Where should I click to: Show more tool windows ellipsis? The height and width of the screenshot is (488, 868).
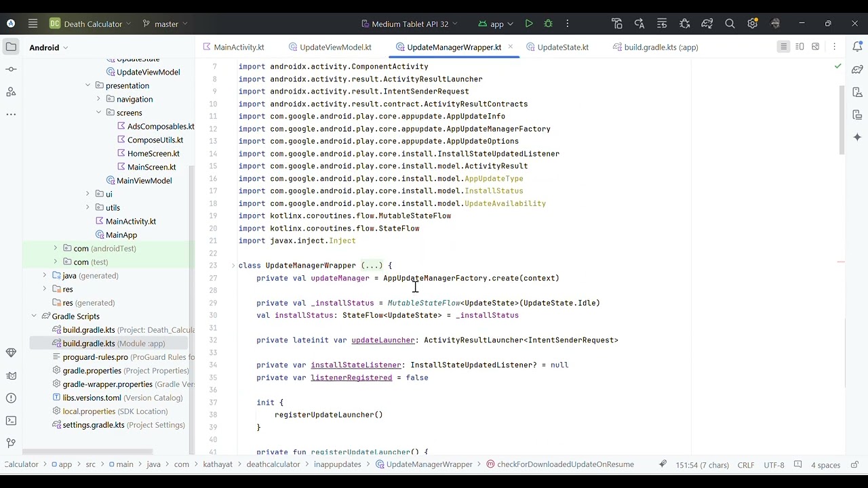(11, 114)
